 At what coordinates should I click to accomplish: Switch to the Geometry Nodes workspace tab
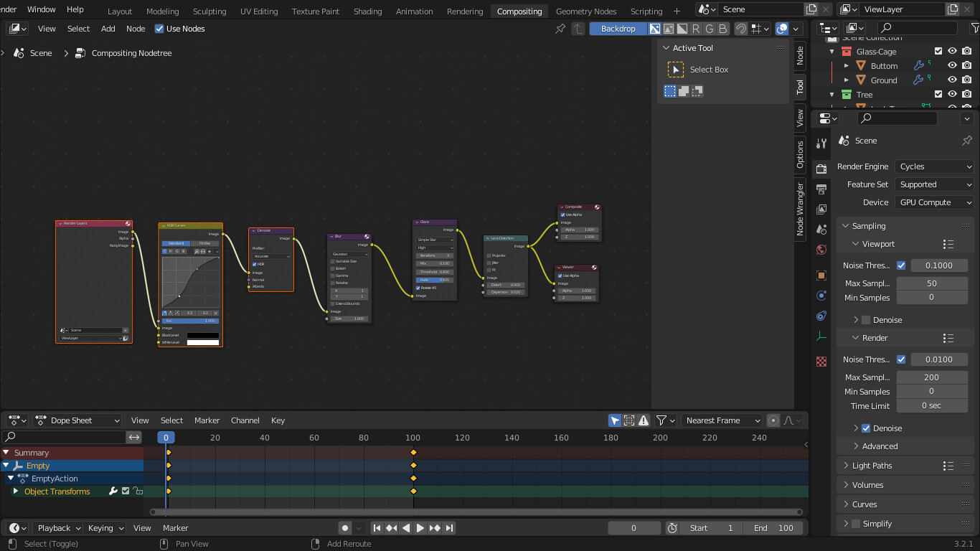[x=585, y=11]
